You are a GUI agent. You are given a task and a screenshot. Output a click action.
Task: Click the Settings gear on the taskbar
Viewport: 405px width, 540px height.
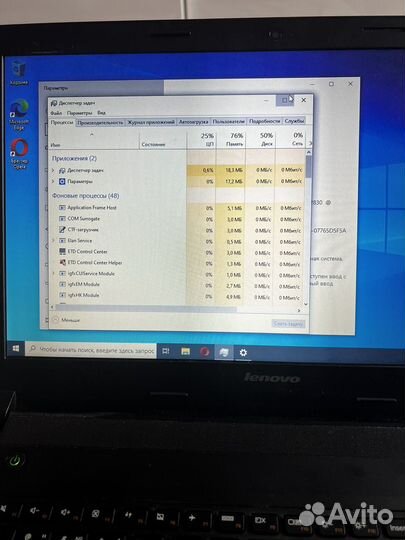(x=243, y=353)
